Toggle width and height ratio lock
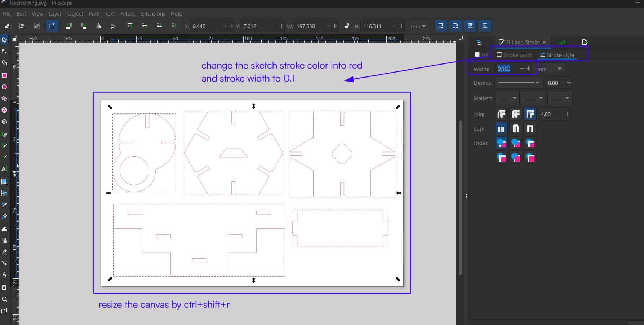This screenshot has width=644, height=325. click(346, 26)
